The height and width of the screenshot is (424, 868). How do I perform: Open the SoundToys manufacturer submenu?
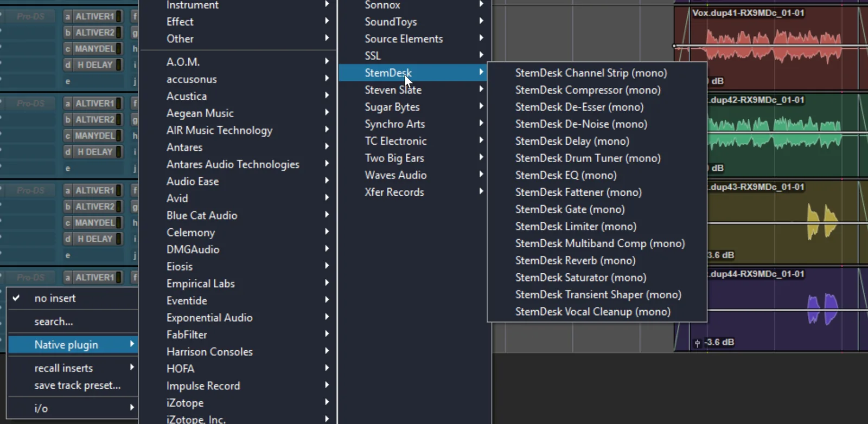(x=414, y=22)
